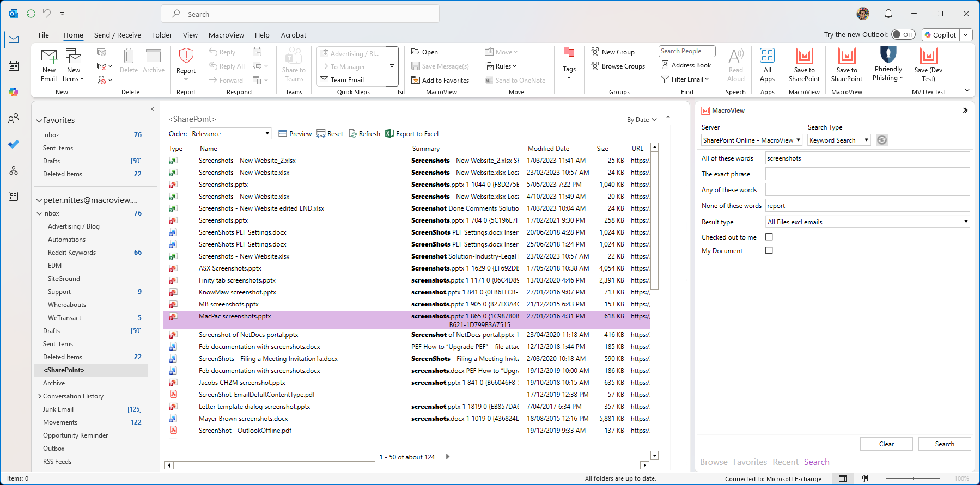Click The exact phrase input field
980x485 pixels.
coord(868,174)
